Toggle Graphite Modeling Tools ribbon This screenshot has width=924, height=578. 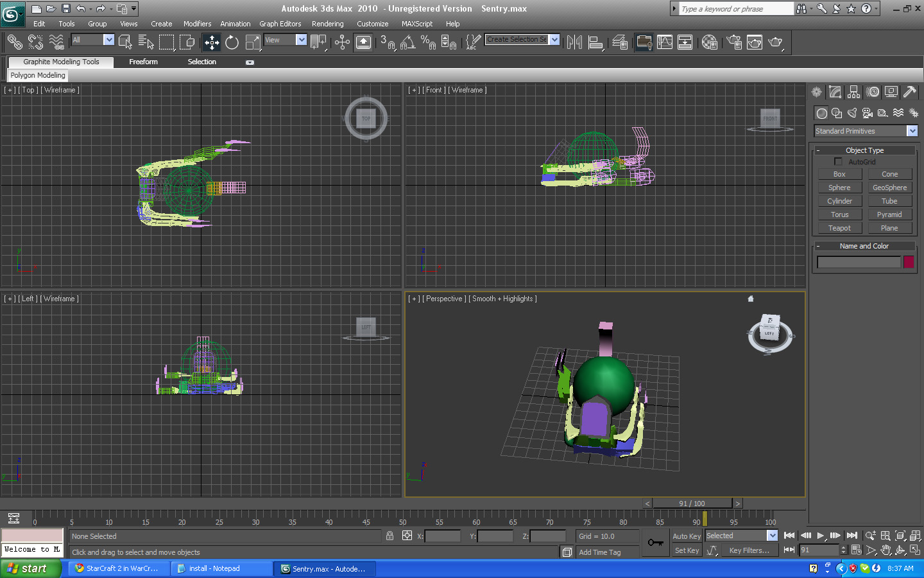click(x=644, y=42)
